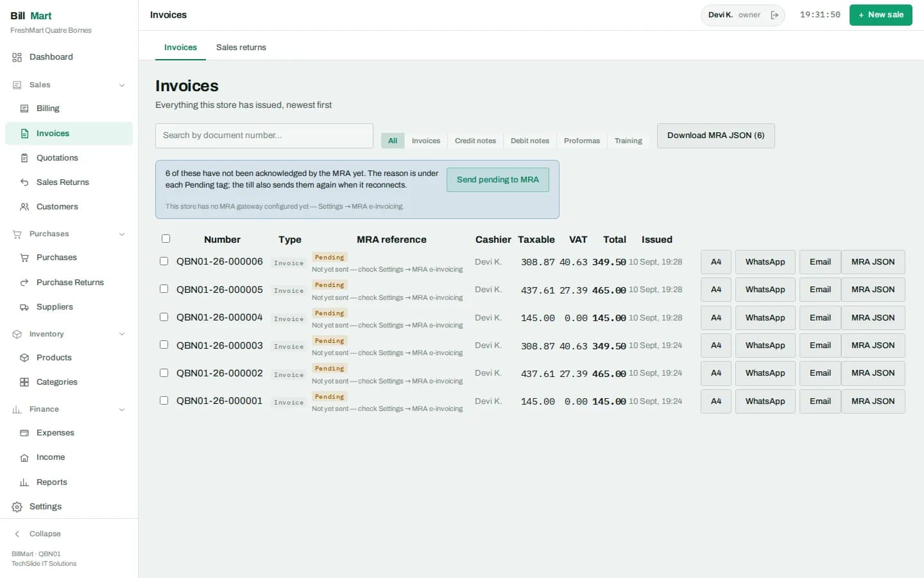The image size is (924, 578).
Task: Switch to the Sales returns tab
Action: [241, 48]
